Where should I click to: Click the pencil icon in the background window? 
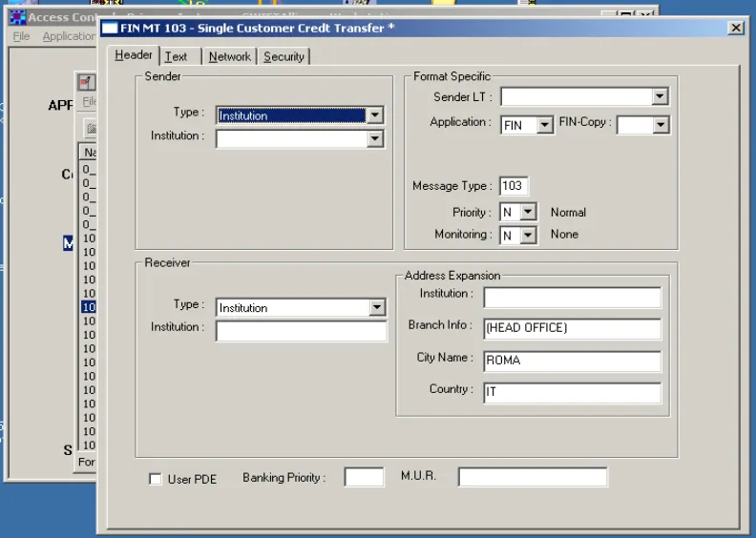(87, 83)
